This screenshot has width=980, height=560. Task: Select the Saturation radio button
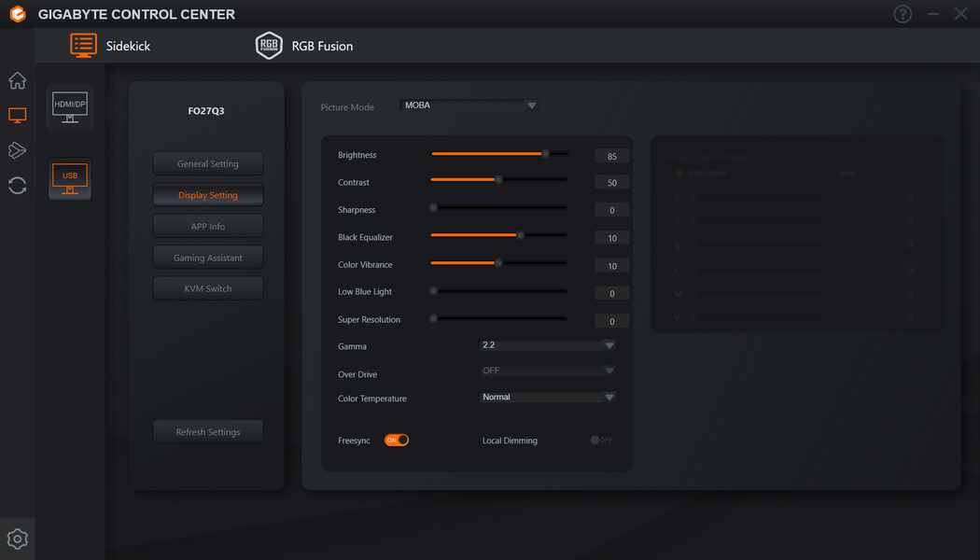pyautogui.click(x=679, y=173)
